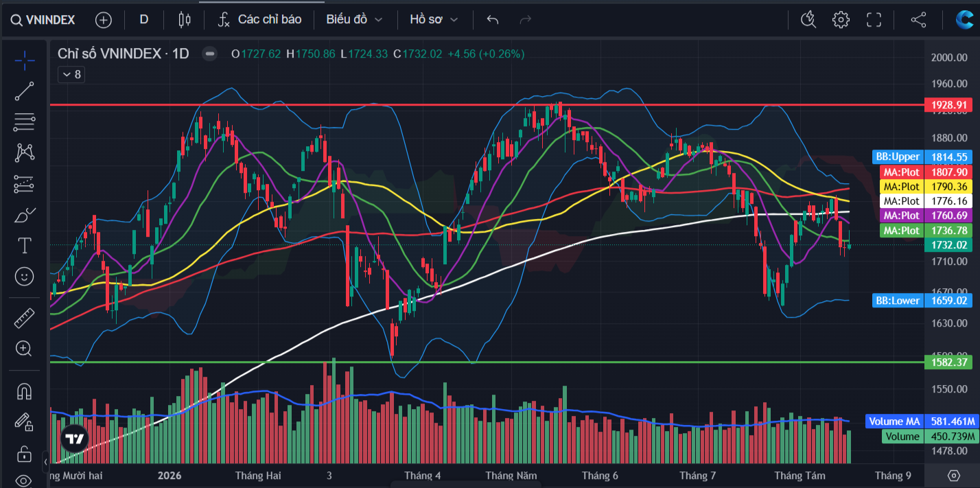Viewport: 980px width, 488px height.
Task: Select the trend line drawing tool
Action: [24, 91]
